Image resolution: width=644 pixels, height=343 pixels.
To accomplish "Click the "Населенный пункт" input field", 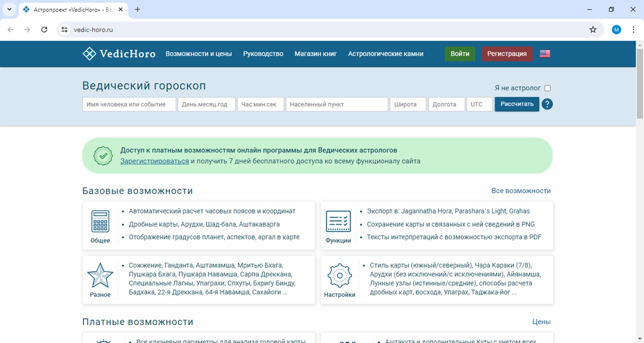I will [x=337, y=104].
